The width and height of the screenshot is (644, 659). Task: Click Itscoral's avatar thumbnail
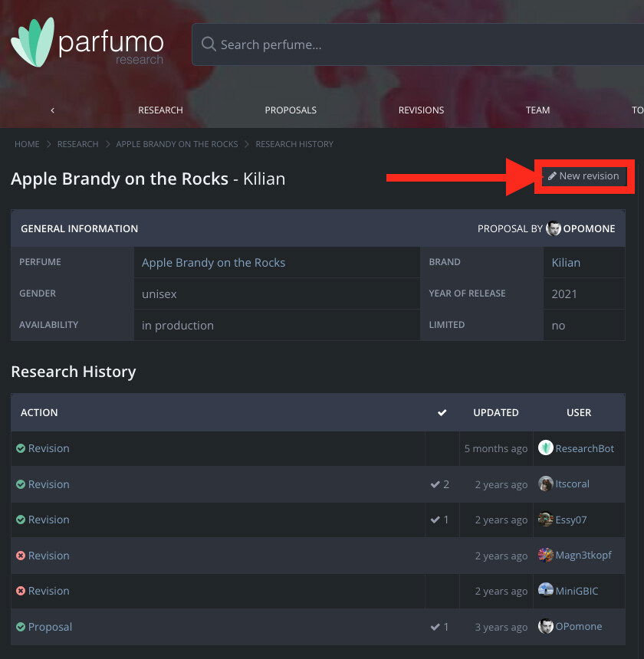pos(546,484)
